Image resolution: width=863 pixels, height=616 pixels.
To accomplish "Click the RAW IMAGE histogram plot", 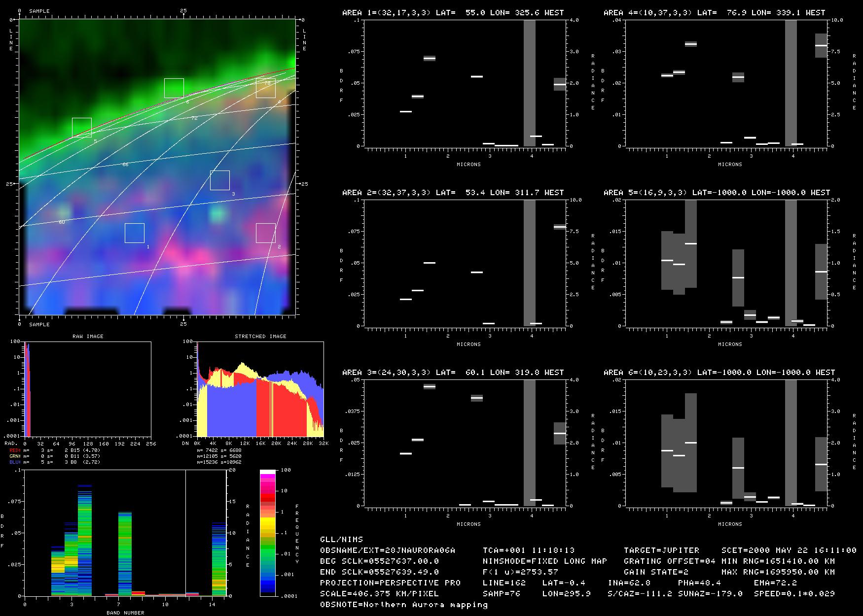I will (x=87, y=389).
